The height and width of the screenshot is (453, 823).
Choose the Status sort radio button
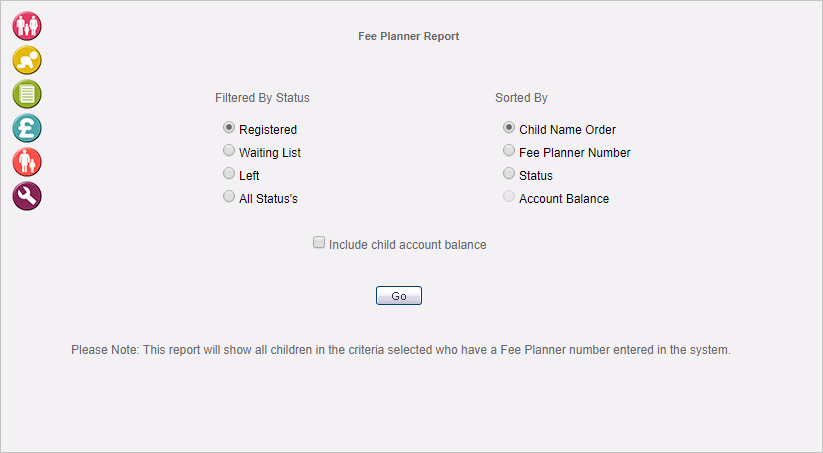(x=509, y=173)
